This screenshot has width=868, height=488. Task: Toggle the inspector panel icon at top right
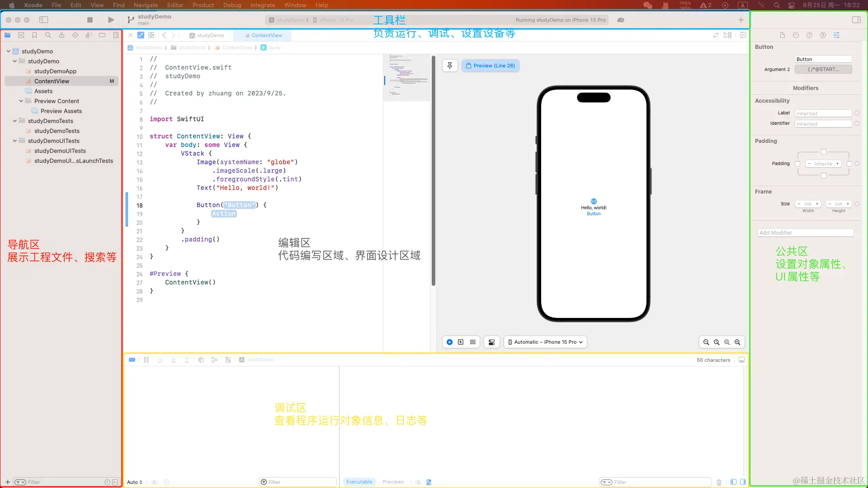(856, 20)
